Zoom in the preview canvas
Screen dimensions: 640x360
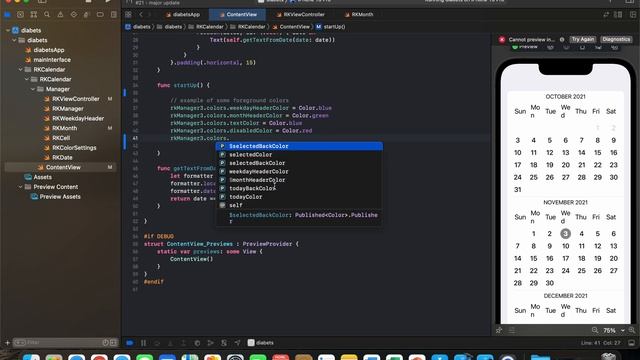tap(632, 330)
